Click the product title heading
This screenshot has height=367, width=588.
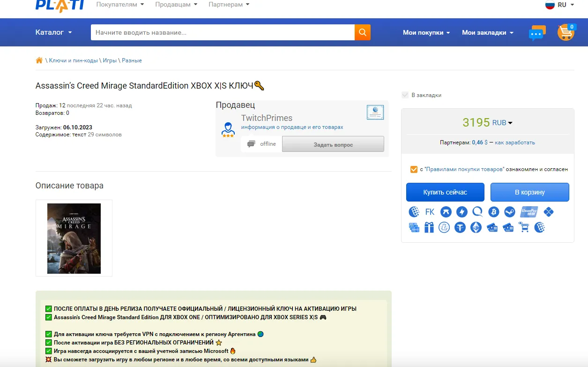(x=150, y=86)
